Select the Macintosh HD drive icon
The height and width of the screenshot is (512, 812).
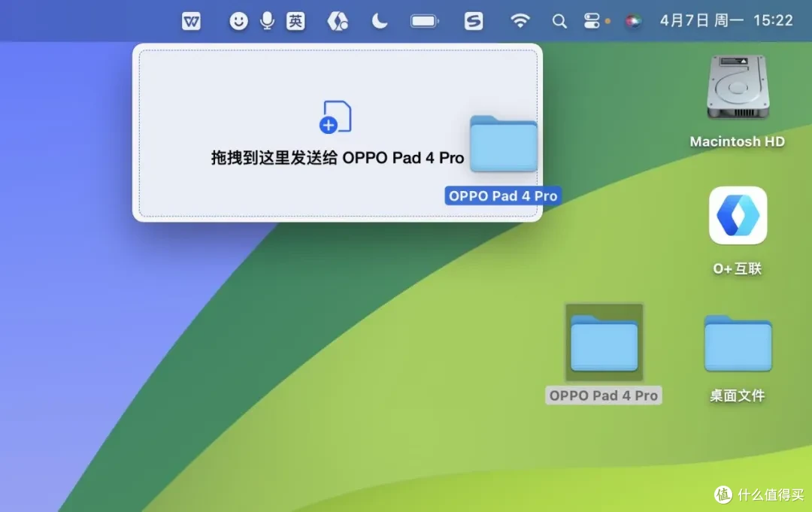738,87
